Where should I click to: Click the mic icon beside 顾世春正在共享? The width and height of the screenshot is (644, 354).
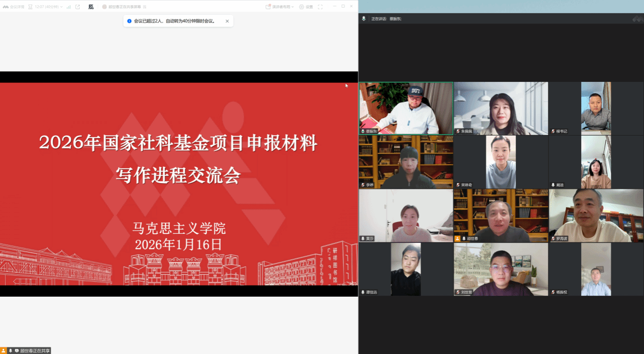point(10,350)
